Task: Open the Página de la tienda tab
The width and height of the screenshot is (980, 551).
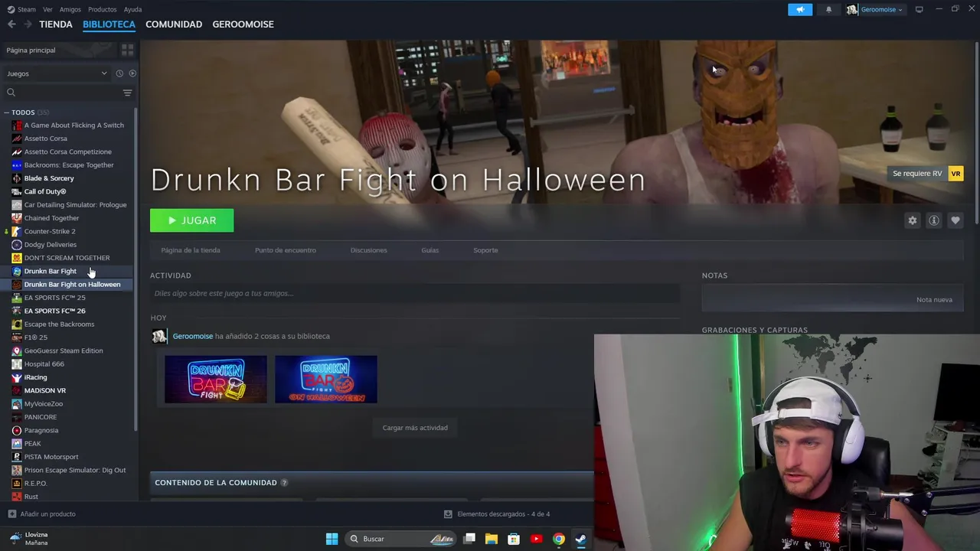Action: tap(191, 250)
